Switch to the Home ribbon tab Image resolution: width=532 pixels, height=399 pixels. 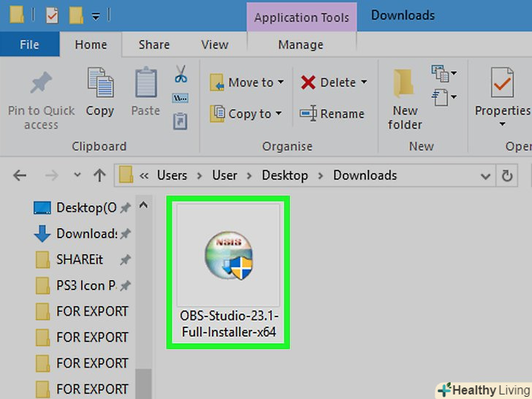click(91, 45)
